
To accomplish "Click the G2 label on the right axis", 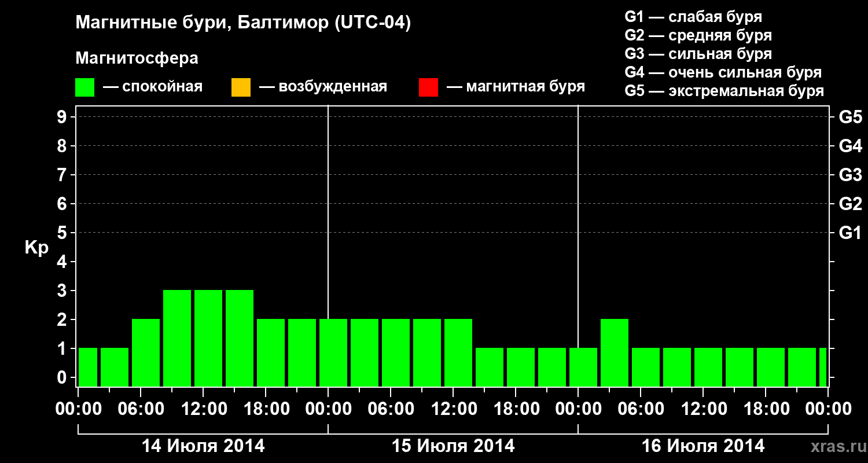I will click(x=850, y=204).
